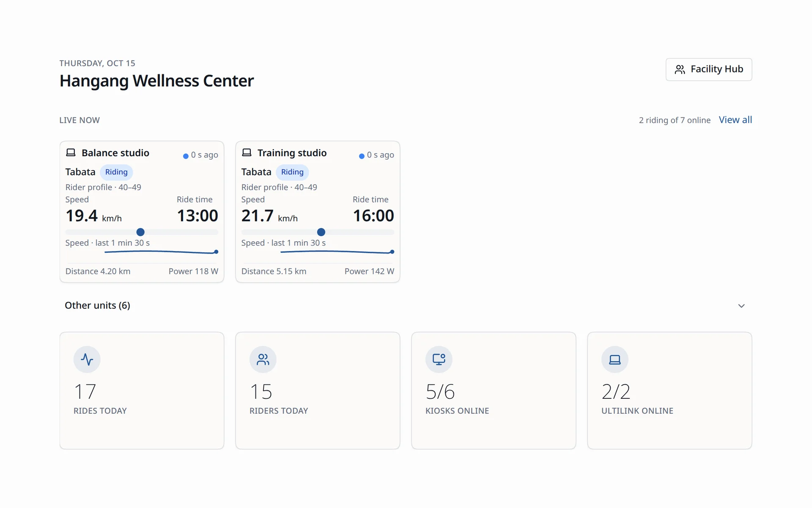This screenshot has width=812, height=508.
Task: Click the users icon for Riders Today
Action: click(x=263, y=359)
